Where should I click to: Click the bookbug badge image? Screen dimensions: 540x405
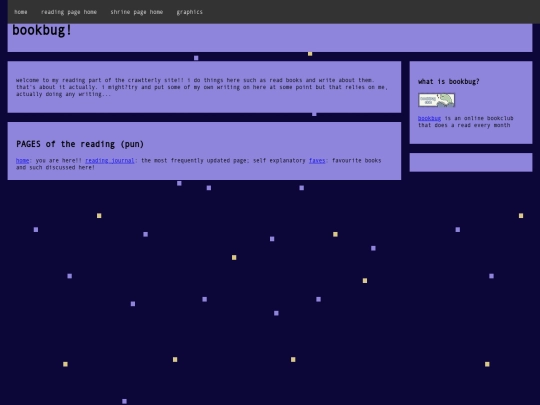pos(436,100)
